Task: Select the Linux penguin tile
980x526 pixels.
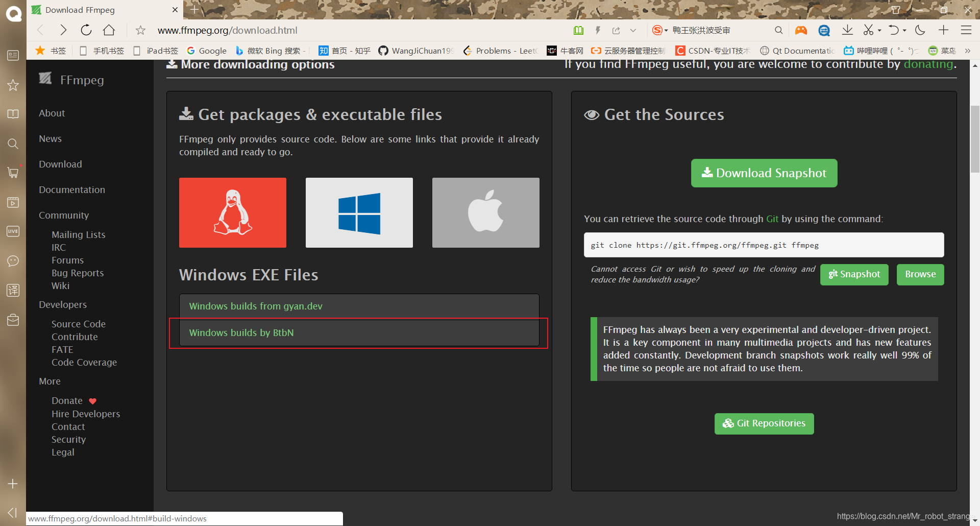Action: 233,212
